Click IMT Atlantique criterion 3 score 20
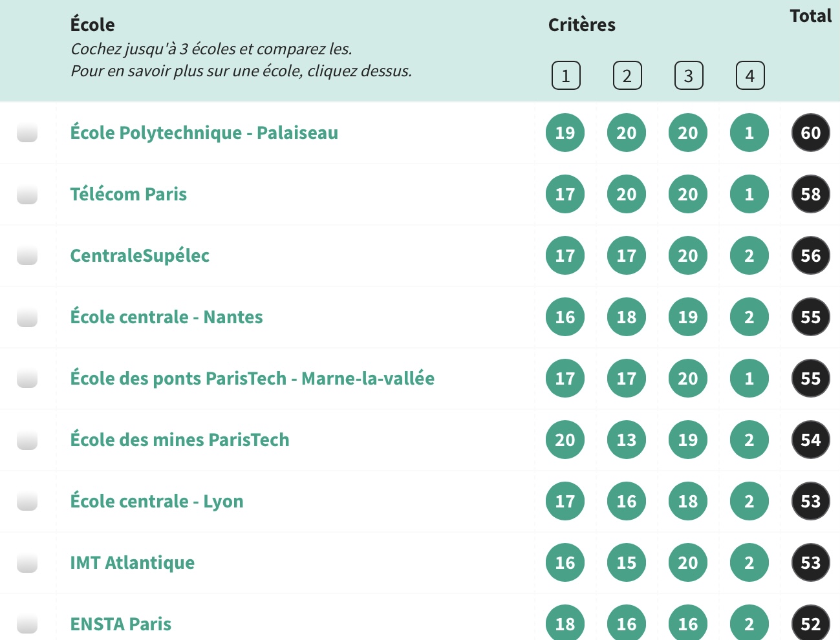This screenshot has width=840, height=640. (687, 562)
